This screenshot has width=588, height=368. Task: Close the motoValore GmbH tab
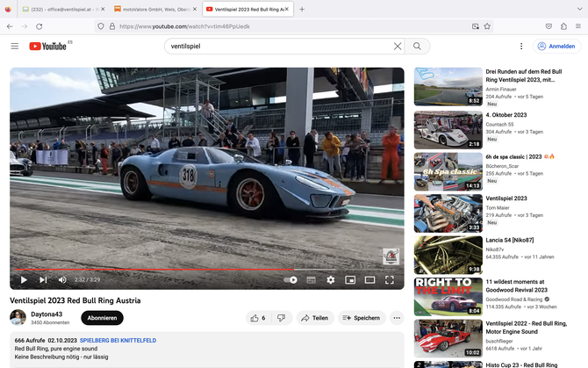point(195,9)
